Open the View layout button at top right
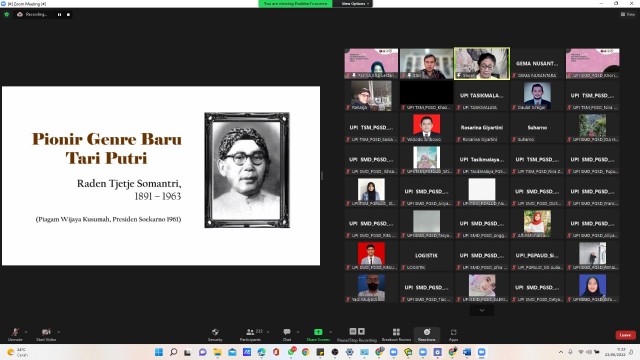The image size is (640, 360). point(628,14)
